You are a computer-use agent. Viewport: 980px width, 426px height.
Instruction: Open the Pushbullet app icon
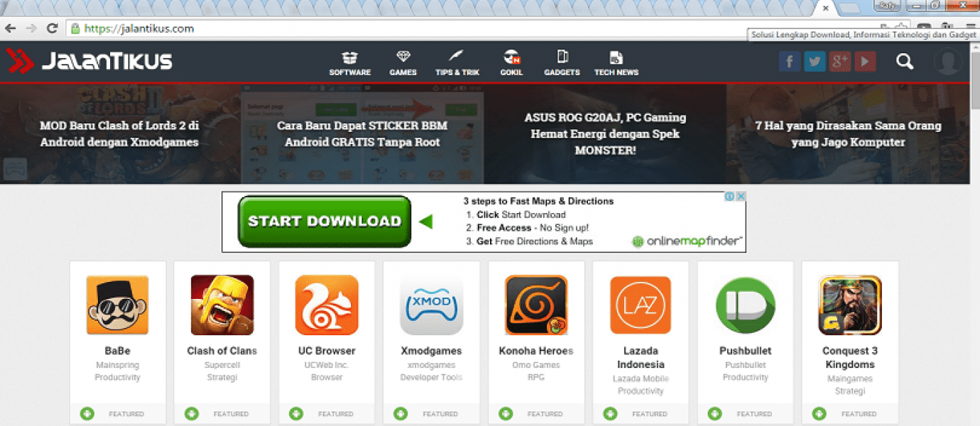click(x=746, y=305)
